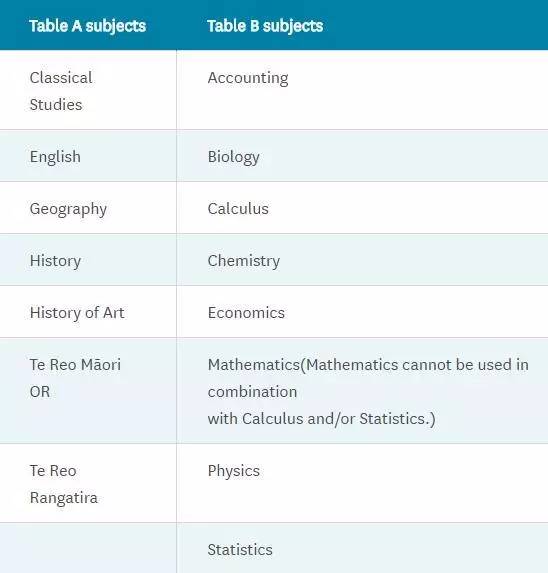Click the Physics subject text
The height and width of the screenshot is (573, 548).
pos(233,471)
